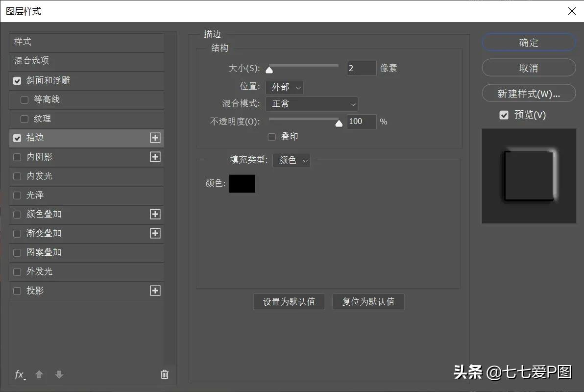Enable the 内阴影 checkbox

tap(17, 157)
